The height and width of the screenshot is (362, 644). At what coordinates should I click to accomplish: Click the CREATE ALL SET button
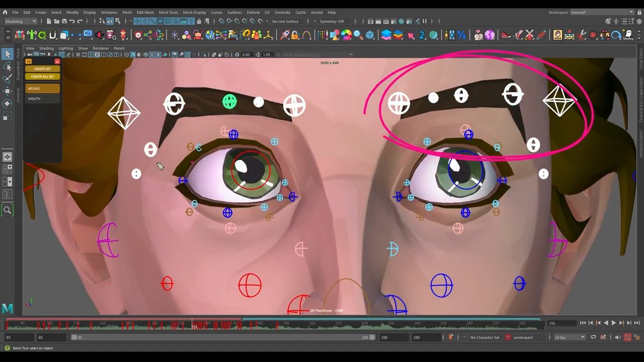pos(43,76)
